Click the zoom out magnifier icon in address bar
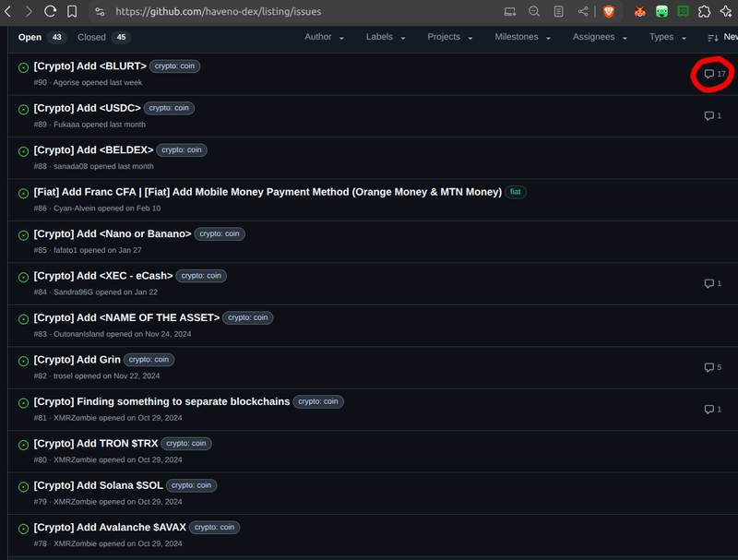The width and height of the screenshot is (738, 560). [534, 11]
